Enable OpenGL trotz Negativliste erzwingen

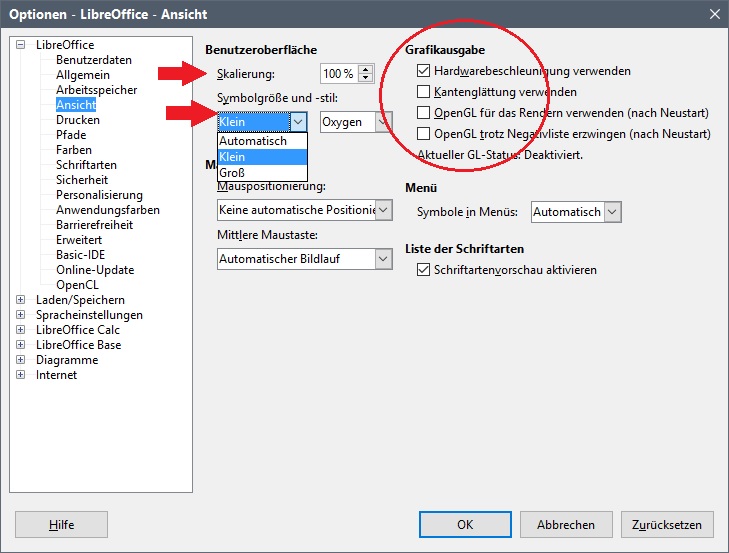(423, 133)
